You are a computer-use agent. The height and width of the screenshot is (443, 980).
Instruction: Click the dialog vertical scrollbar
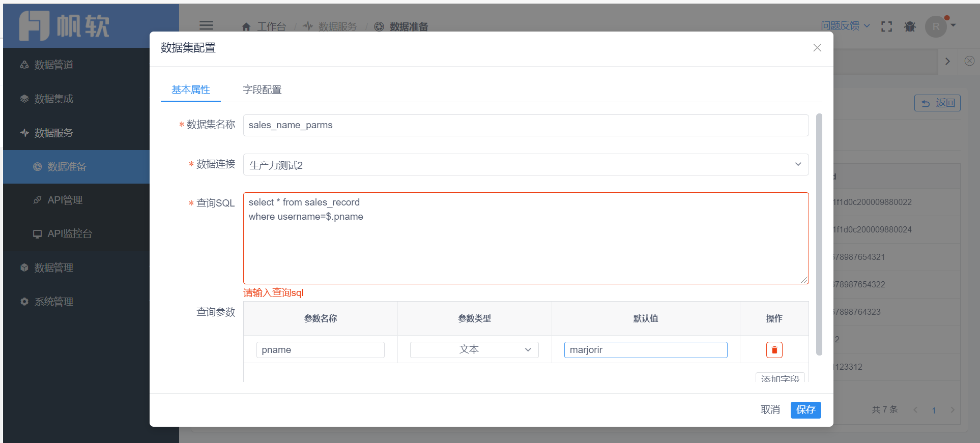point(819,234)
